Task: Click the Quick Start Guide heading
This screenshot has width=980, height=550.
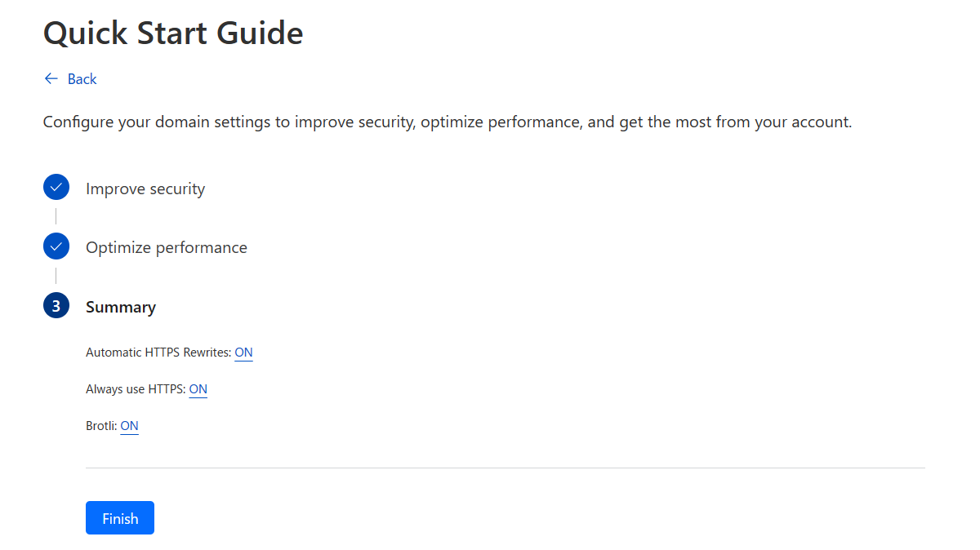Action: pos(173,33)
